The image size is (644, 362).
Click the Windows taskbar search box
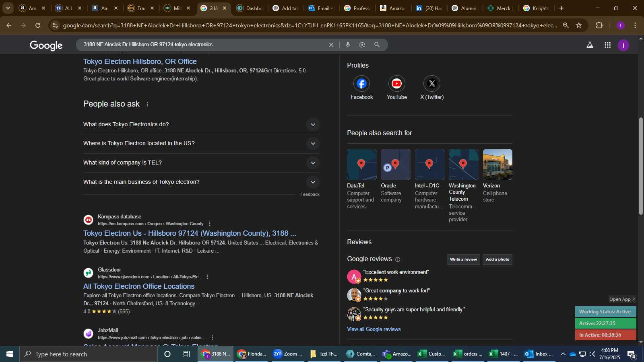[x=89, y=354]
